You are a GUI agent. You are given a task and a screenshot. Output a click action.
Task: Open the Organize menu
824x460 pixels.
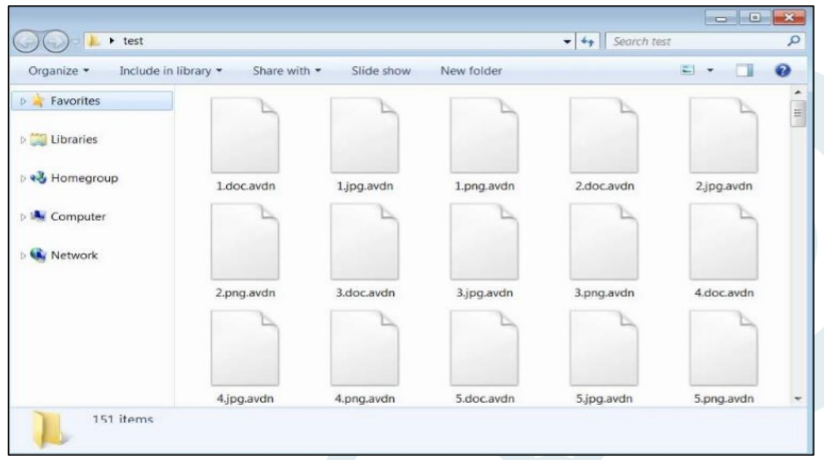[58, 70]
